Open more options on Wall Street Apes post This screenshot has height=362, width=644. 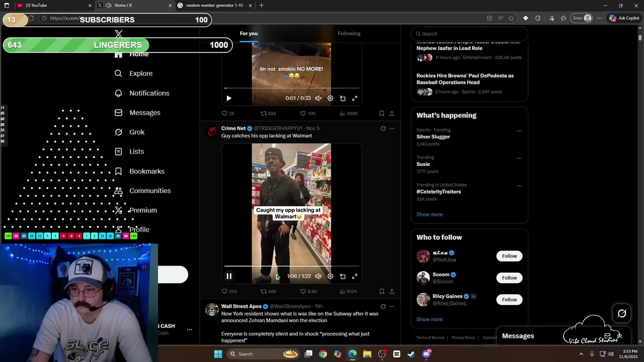tap(392, 306)
